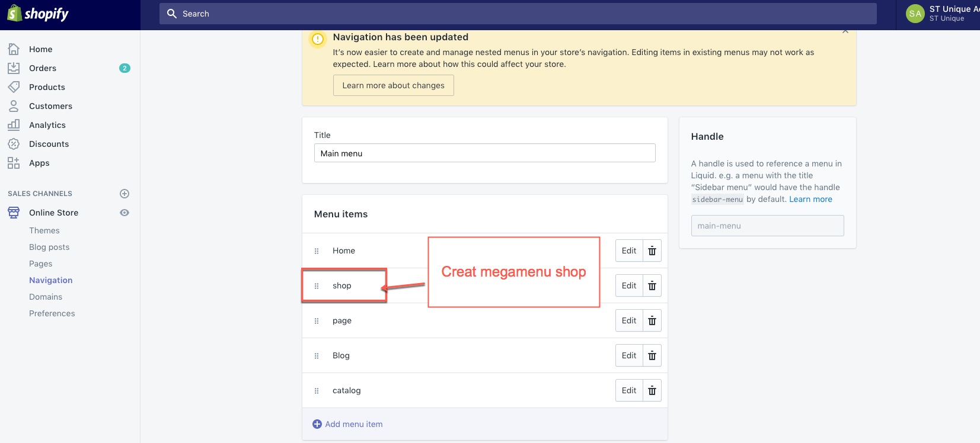Open Preferences under Online Store
980x443 pixels.
52,313
